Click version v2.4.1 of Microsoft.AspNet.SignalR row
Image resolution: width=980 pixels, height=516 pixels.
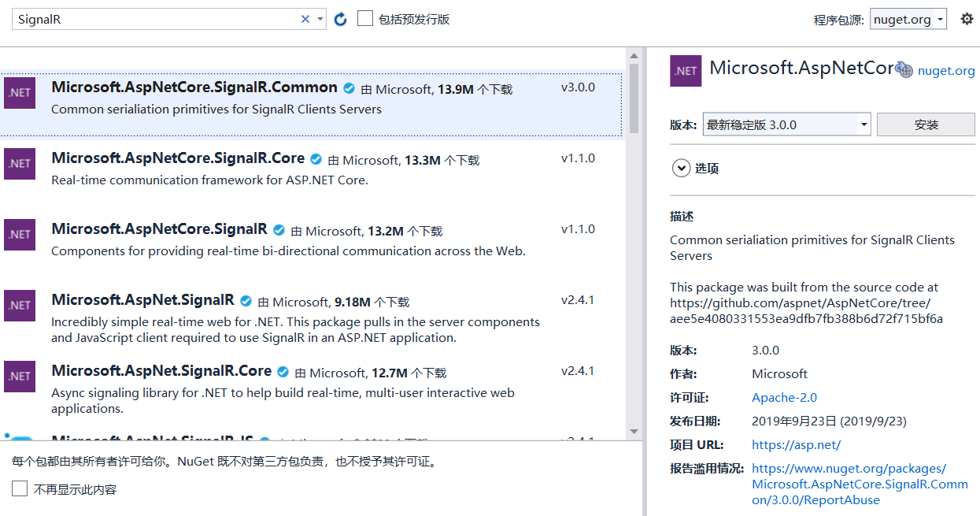tap(578, 300)
